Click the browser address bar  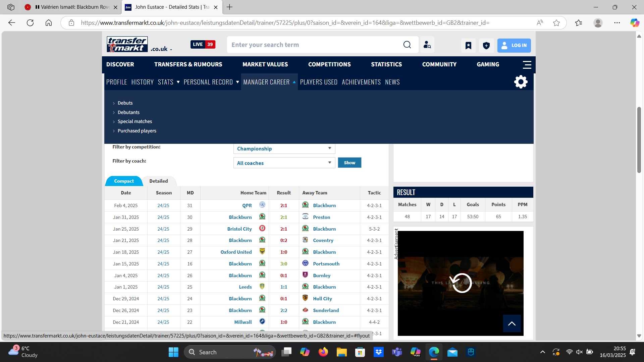click(x=285, y=23)
